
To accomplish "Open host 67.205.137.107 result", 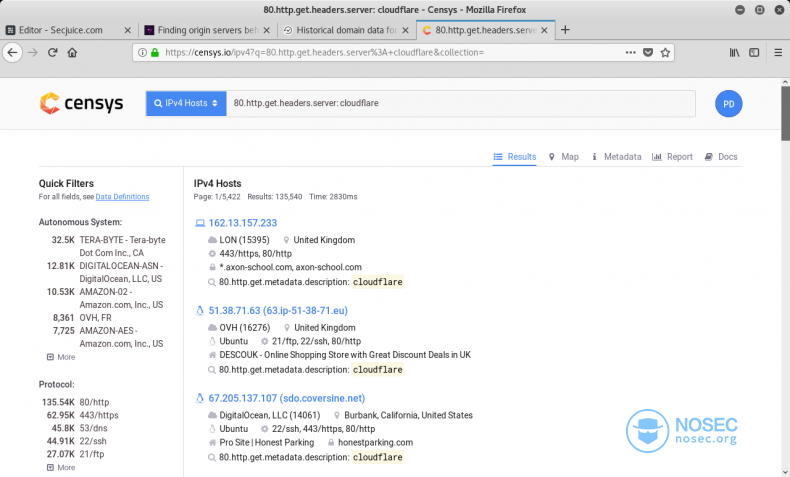I will click(x=287, y=398).
